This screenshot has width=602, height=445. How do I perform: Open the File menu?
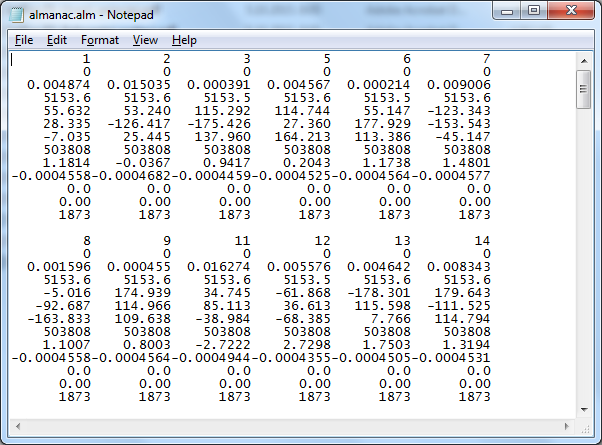click(x=24, y=40)
